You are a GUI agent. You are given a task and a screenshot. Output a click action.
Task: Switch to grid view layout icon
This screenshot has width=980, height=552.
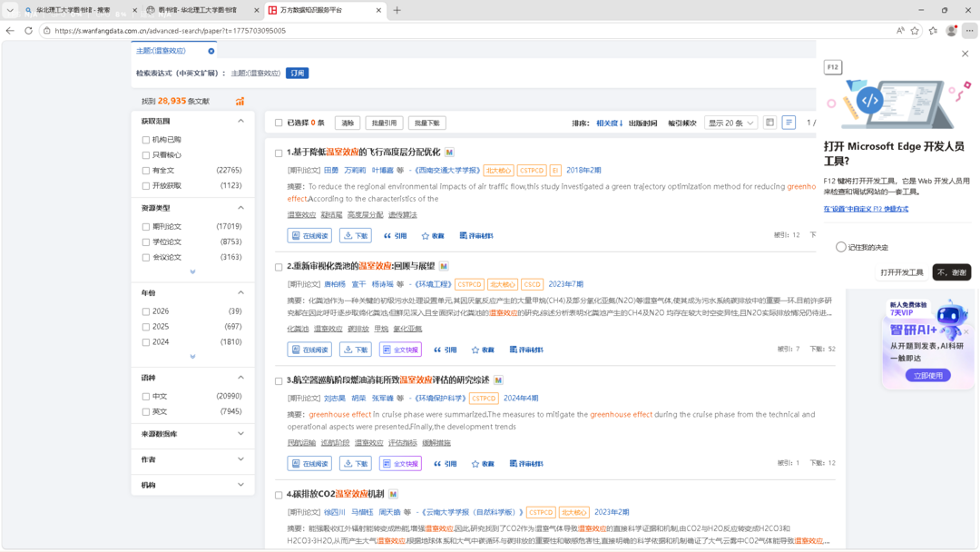(770, 123)
